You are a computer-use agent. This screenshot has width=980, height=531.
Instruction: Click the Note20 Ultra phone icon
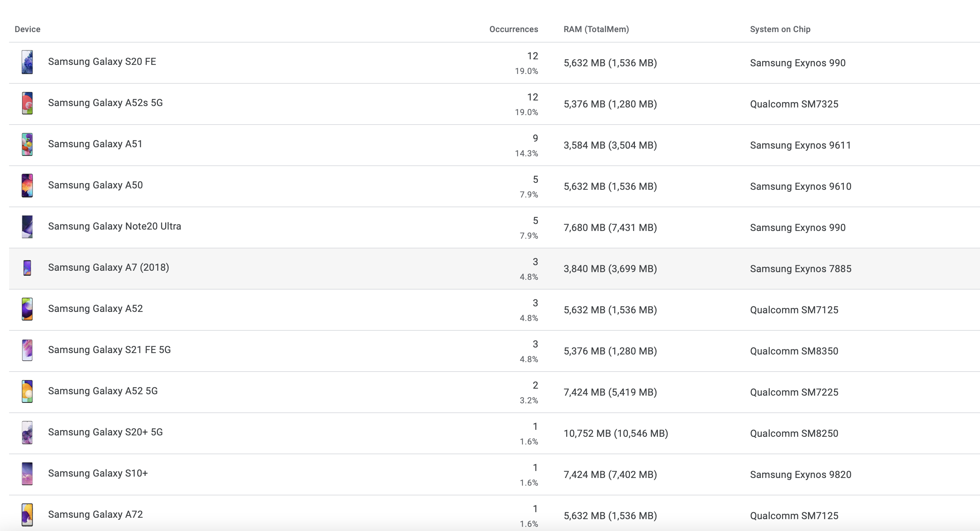click(27, 226)
